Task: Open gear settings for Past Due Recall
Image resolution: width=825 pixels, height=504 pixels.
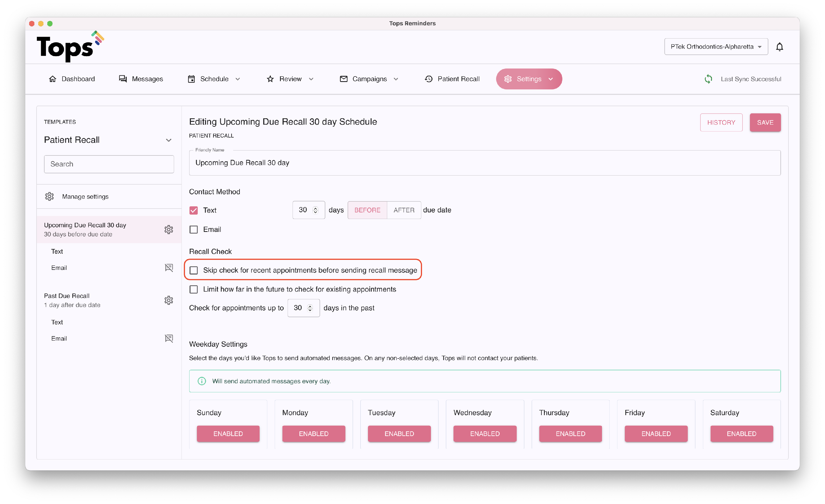Action: (x=168, y=300)
